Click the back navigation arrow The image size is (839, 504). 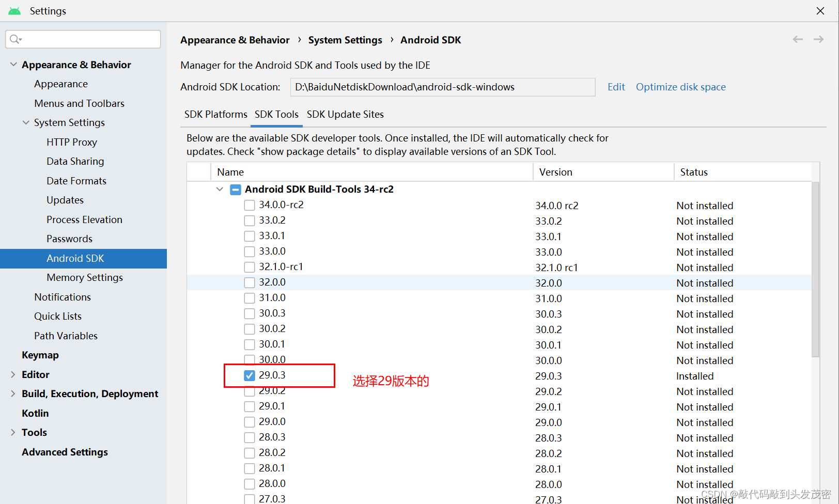[798, 39]
